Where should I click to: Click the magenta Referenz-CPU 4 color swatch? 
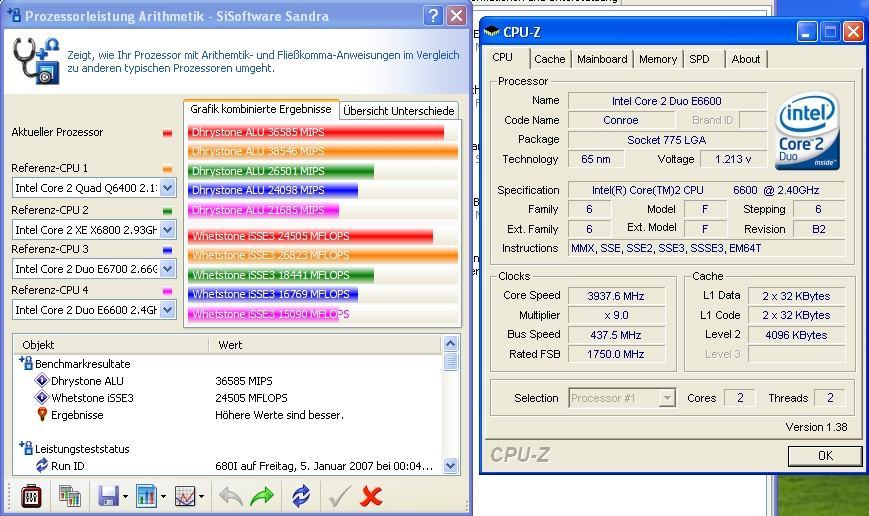coord(167,291)
